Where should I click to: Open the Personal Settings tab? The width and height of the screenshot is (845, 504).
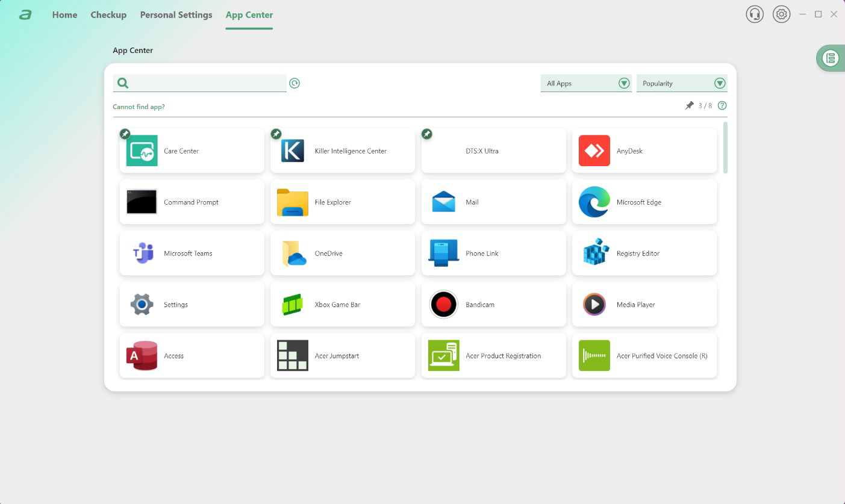(176, 14)
